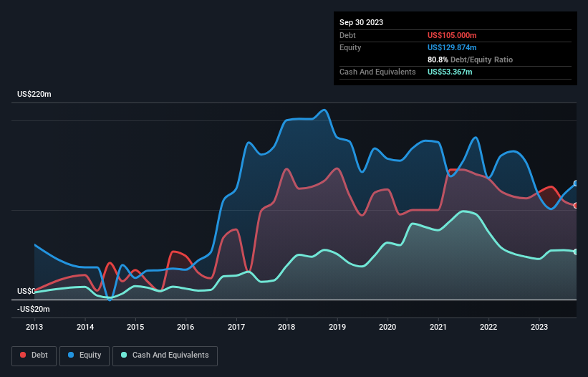The image size is (588, 377).
Task: Click the 2021 x-axis label
Action: pyautogui.click(x=438, y=327)
